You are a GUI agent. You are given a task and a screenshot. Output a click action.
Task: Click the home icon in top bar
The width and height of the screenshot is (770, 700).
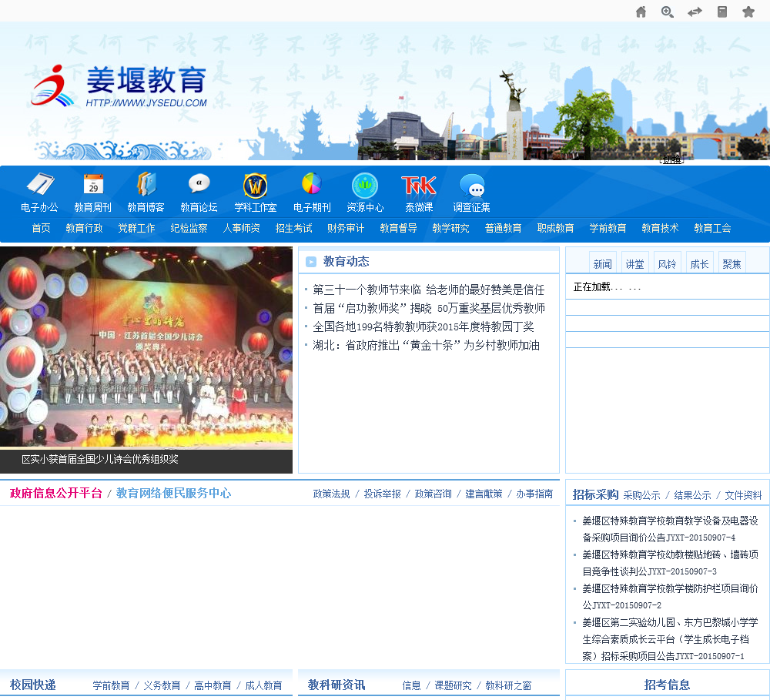click(x=641, y=12)
